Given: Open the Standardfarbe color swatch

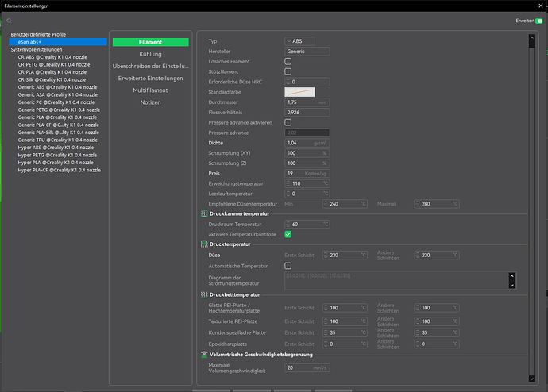Looking at the screenshot, I should (x=300, y=92).
